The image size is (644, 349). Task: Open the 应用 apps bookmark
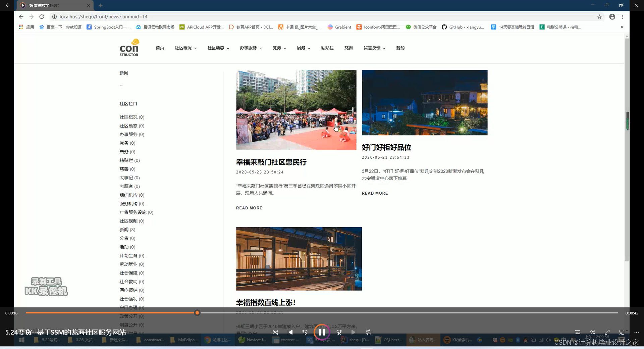click(26, 27)
